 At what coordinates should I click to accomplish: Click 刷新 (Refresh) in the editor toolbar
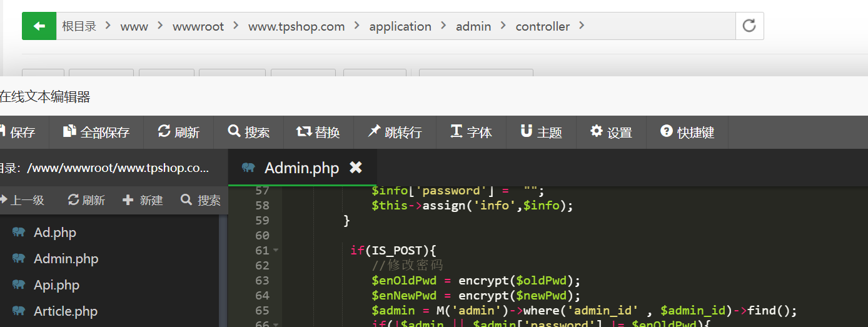[179, 133]
